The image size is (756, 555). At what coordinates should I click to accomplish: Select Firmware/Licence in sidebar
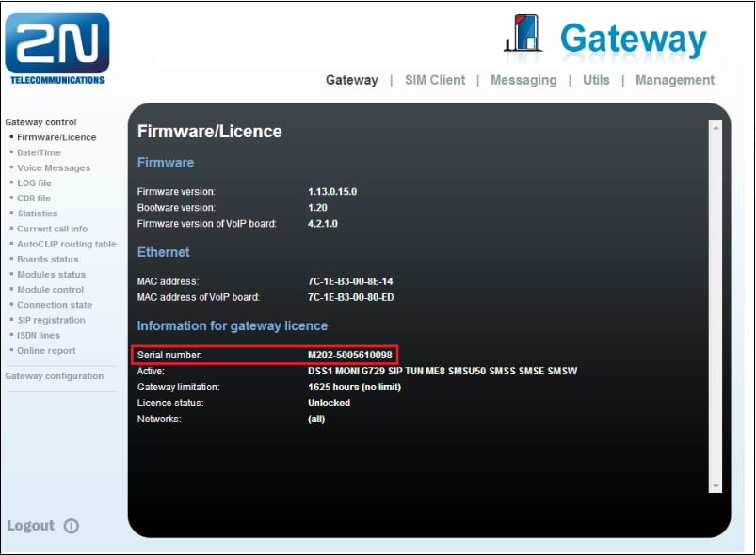point(56,137)
